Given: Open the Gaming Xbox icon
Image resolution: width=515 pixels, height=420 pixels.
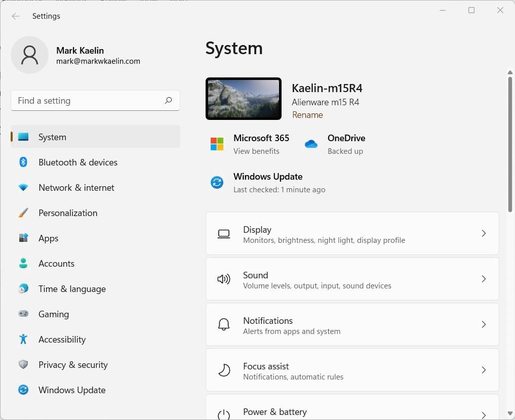Looking at the screenshot, I should tap(24, 314).
